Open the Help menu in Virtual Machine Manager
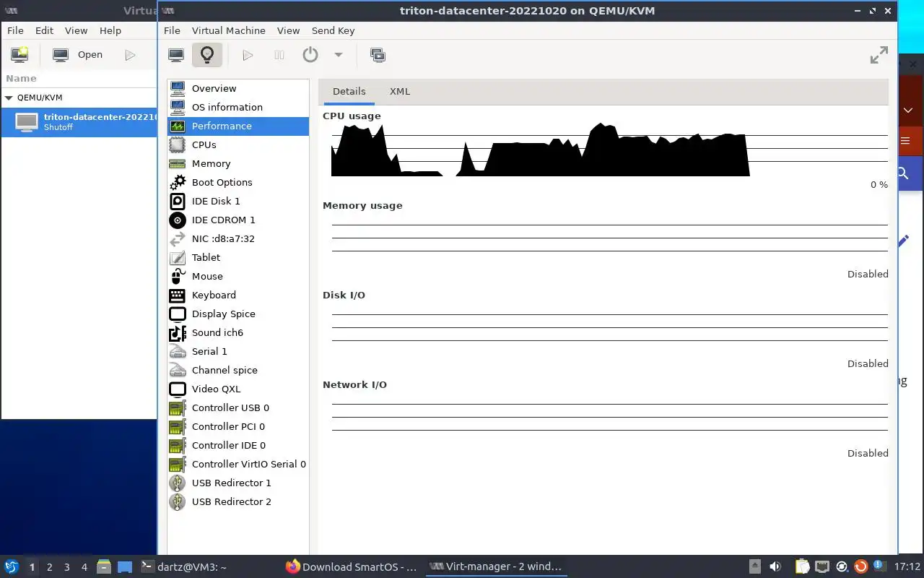The image size is (924, 578). tap(110, 30)
